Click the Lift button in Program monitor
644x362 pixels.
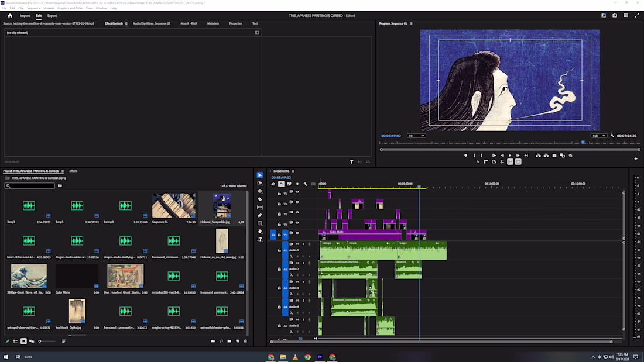click(x=538, y=156)
